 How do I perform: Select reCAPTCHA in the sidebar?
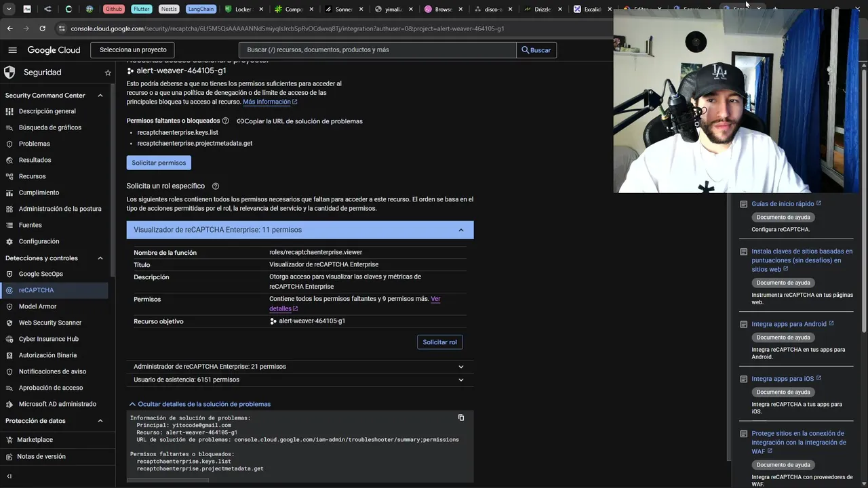(54, 290)
